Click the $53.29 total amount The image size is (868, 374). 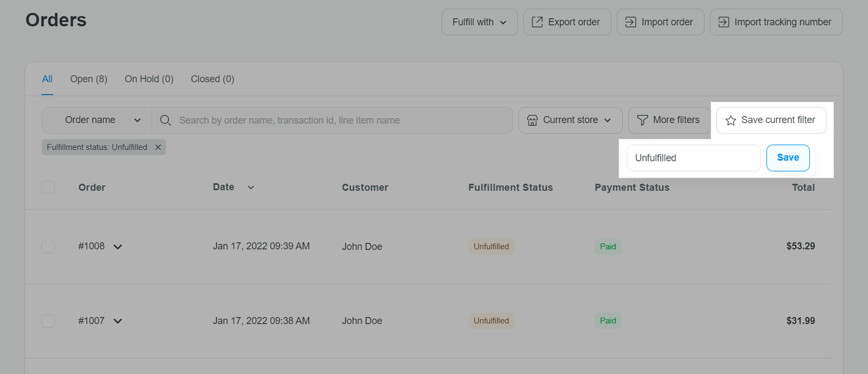[x=801, y=246]
